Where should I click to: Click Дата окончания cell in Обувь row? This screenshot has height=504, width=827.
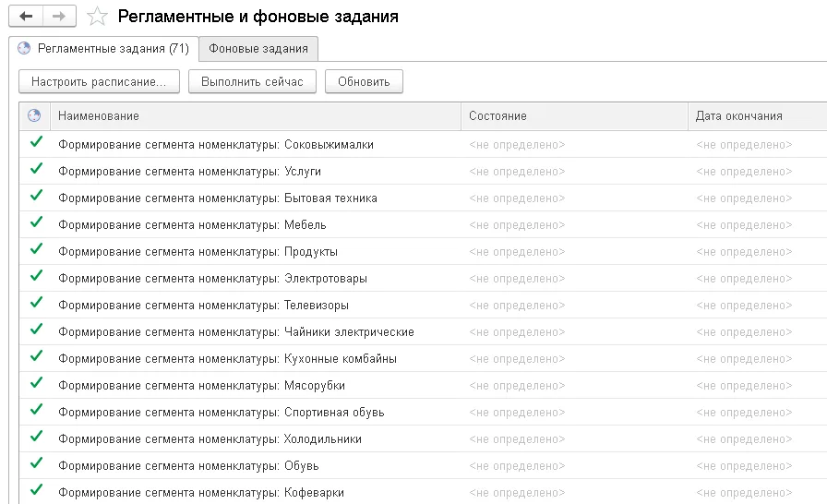tap(758, 466)
